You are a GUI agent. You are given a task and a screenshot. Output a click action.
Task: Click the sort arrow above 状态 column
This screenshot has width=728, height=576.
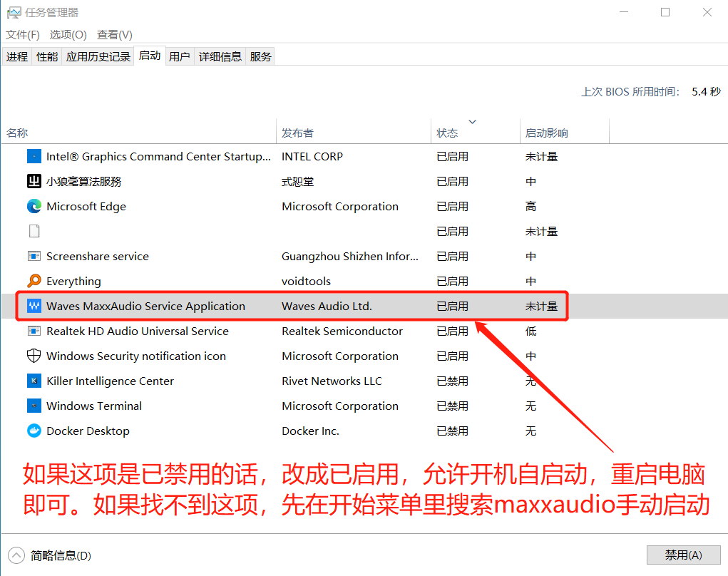click(x=472, y=122)
